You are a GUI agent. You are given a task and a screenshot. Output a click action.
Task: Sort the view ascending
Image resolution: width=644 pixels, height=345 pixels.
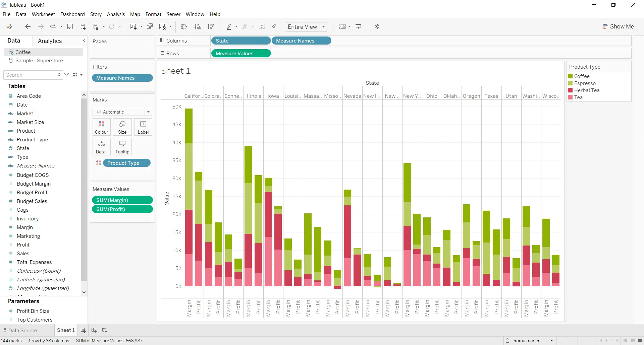(198, 26)
